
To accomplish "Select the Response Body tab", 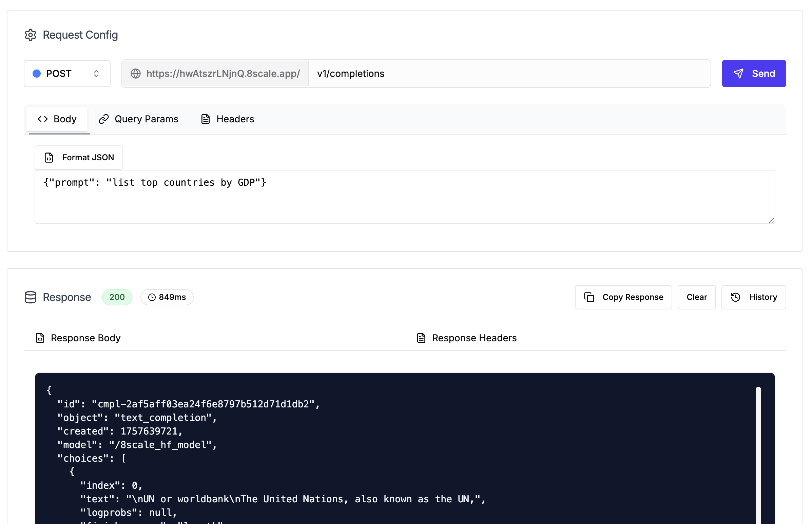I will coord(78,338).
